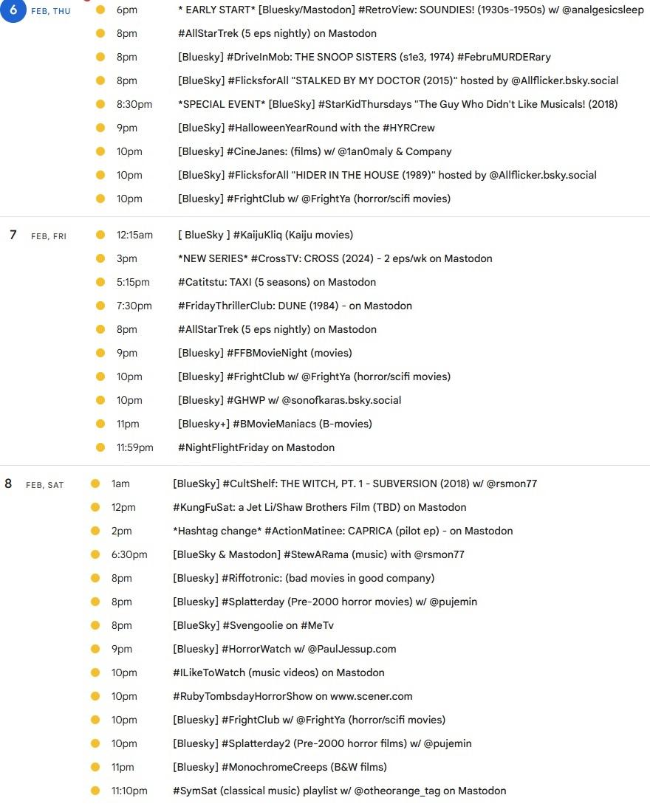Open #FridayThrillerClub DUNE (1984) event
Image resolution: width=650 pixels, height=812 pixels.
coord(295,306)
